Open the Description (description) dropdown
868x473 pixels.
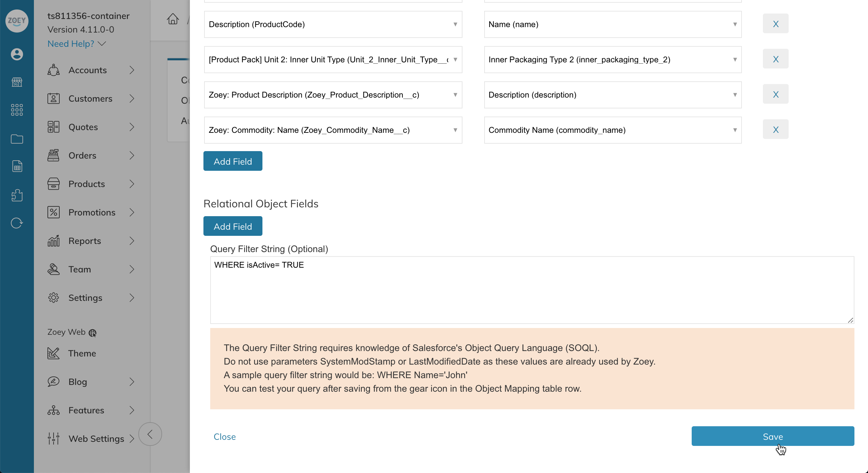[613, 95]
